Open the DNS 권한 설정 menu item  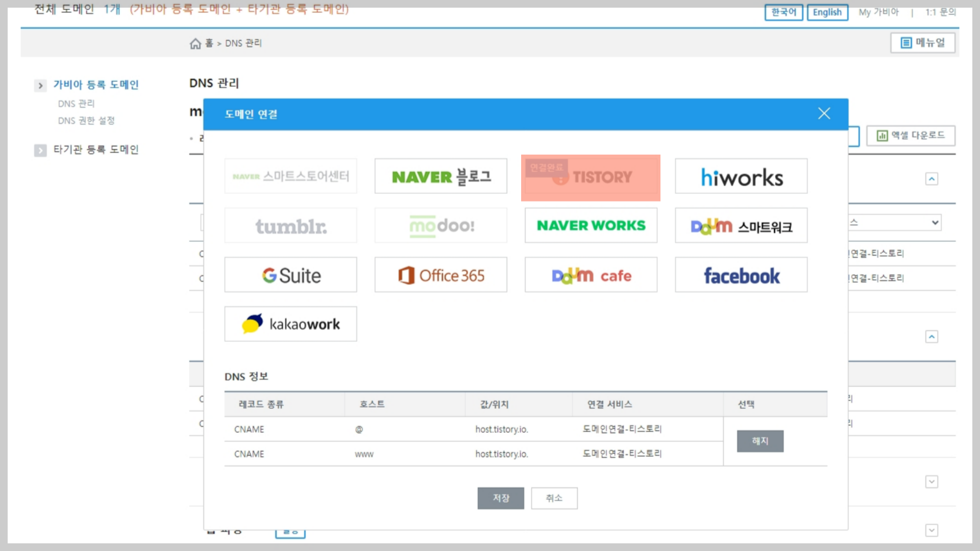[86, 121]
